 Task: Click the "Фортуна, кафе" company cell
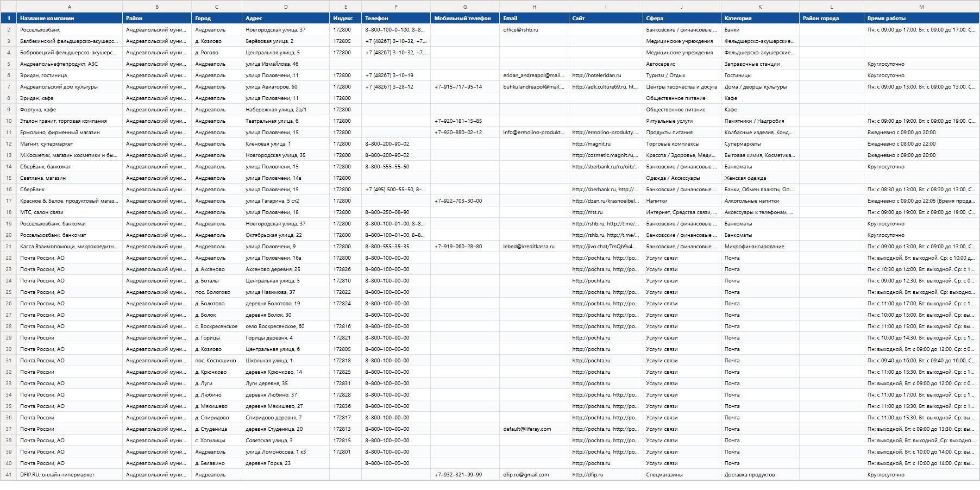70,109
